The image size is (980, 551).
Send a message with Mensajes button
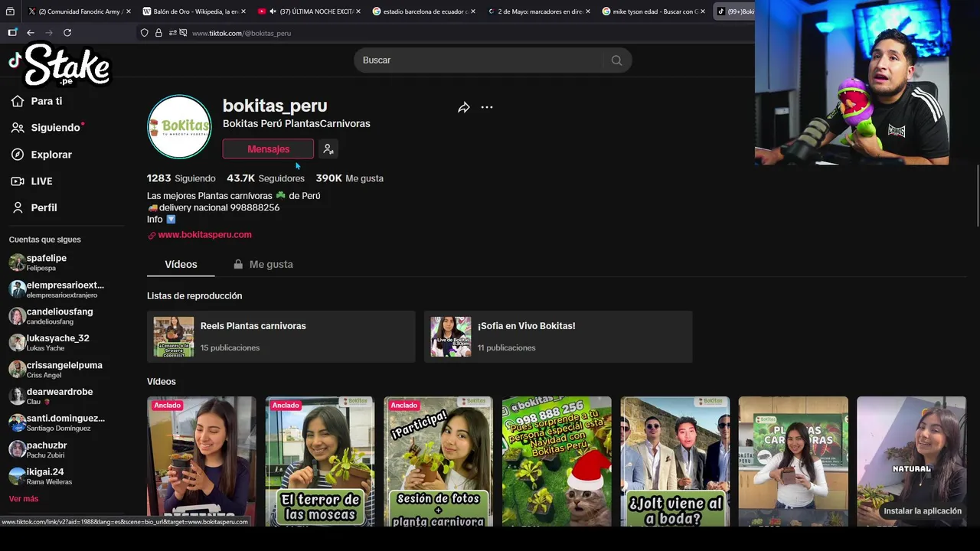268,149
